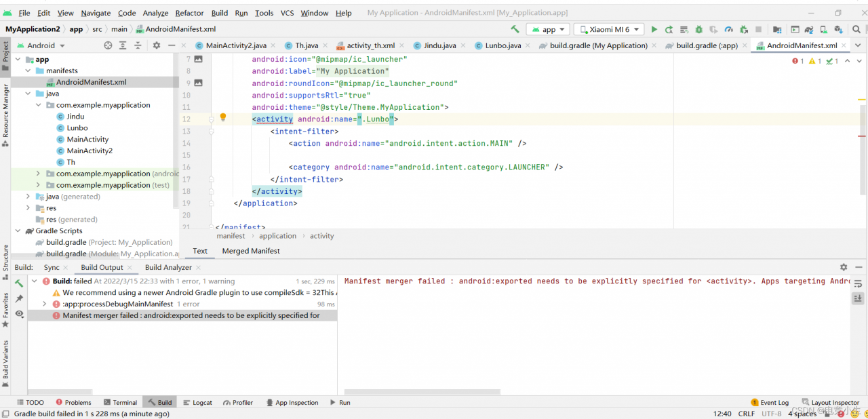Open the Android project view dropdown
The width and height of the screenshot is (868, 419).
[46, 45]
